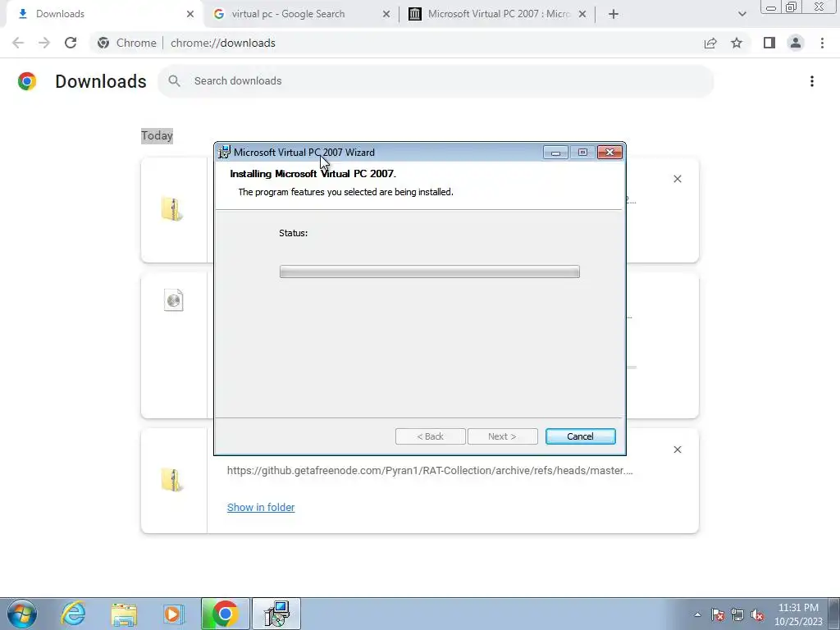Close the Downloads tab
This screenshot has width=840, height=630.
(x=190, y=14)
